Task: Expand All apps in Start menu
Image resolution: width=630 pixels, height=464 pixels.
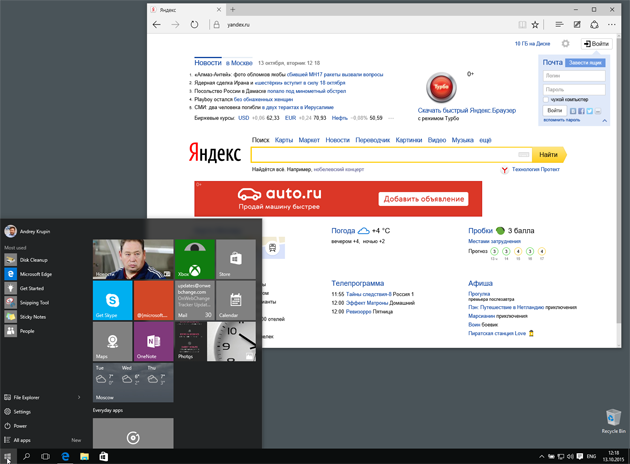Action: click(x=22, y=439)
